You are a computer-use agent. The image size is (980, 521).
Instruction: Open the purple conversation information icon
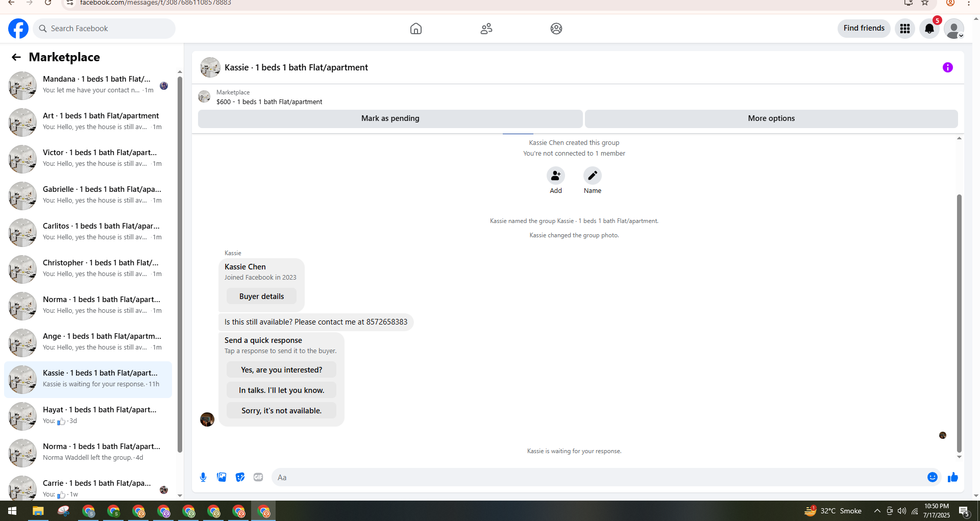[x=948, y=67]
